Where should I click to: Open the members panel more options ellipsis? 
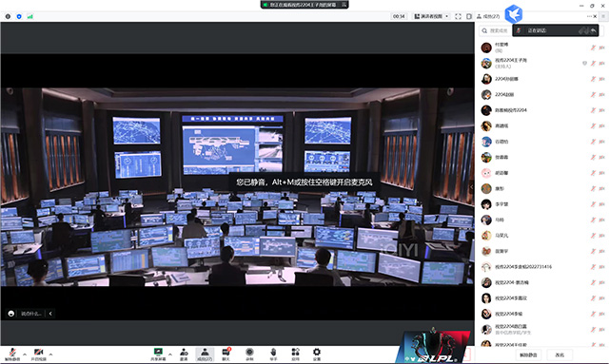tap(589, 16)
